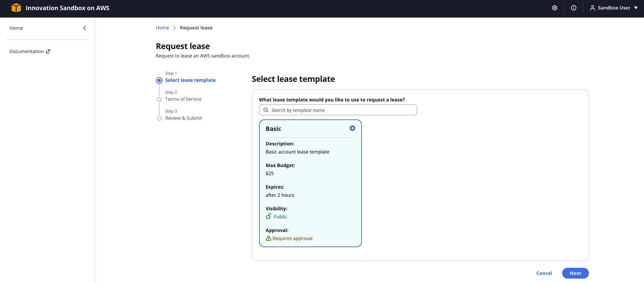644x283 pixels.
Task: Select Step 1 Select lease template indicator
Action: (159, 80)
